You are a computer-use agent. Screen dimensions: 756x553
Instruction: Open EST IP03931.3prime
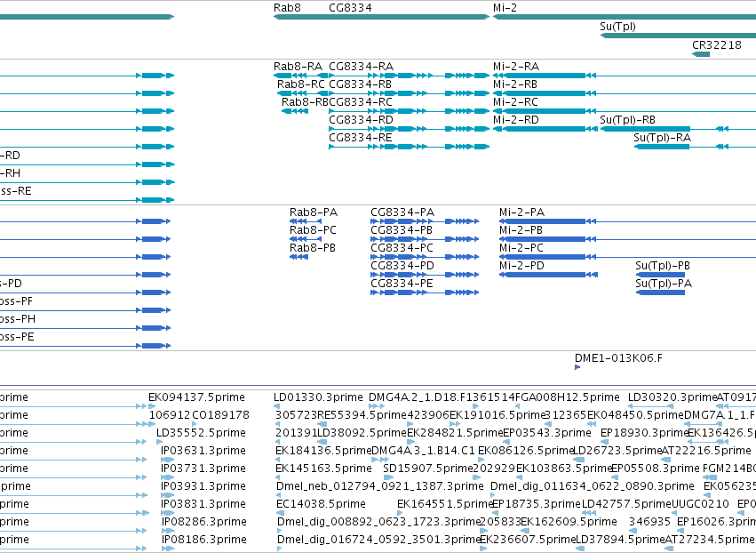203,486
